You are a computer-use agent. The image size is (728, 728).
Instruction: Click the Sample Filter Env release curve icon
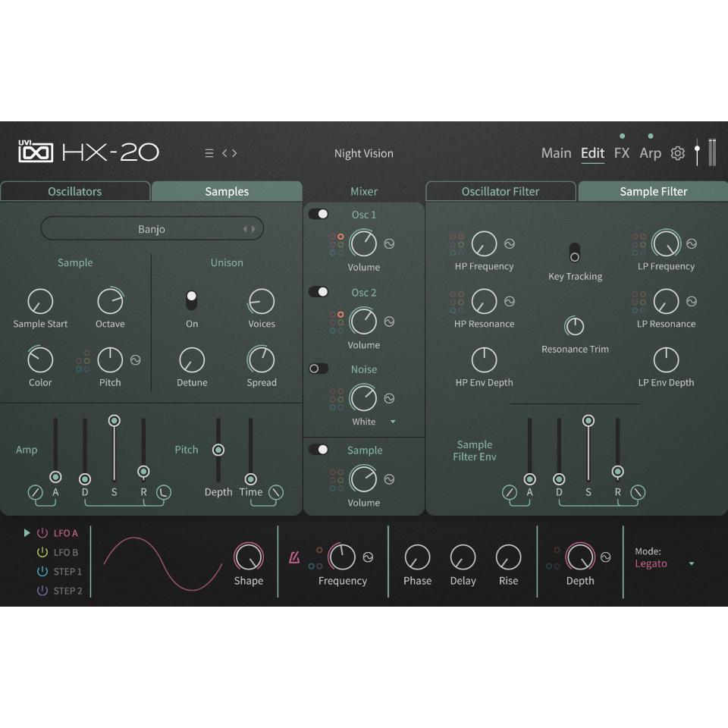tap(638, 492)
